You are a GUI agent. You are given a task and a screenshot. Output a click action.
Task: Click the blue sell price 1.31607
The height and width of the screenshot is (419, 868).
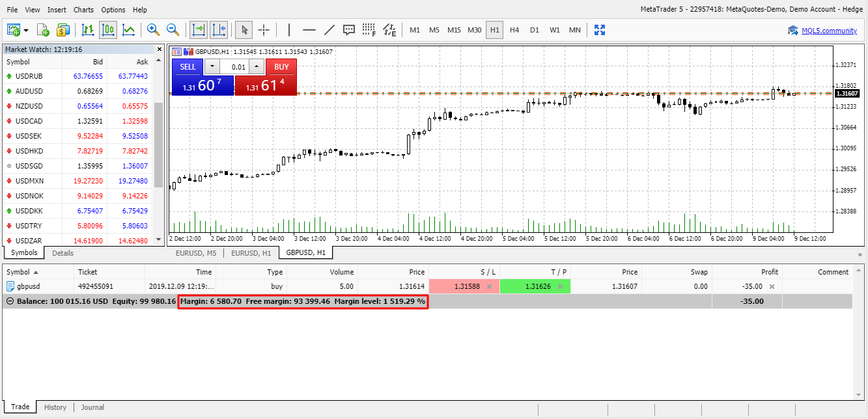coord(203,85)
